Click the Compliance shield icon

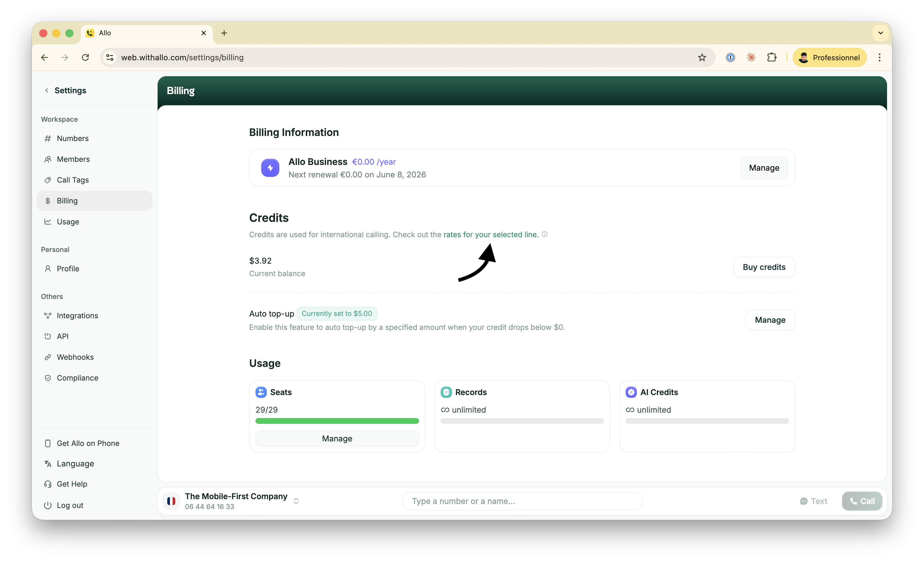tap(48, 377)
